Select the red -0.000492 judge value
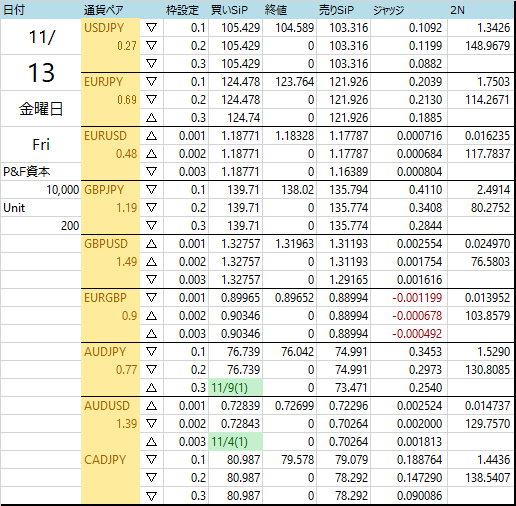Viewport: 516px width, 506px height. (x=417, y=334)
